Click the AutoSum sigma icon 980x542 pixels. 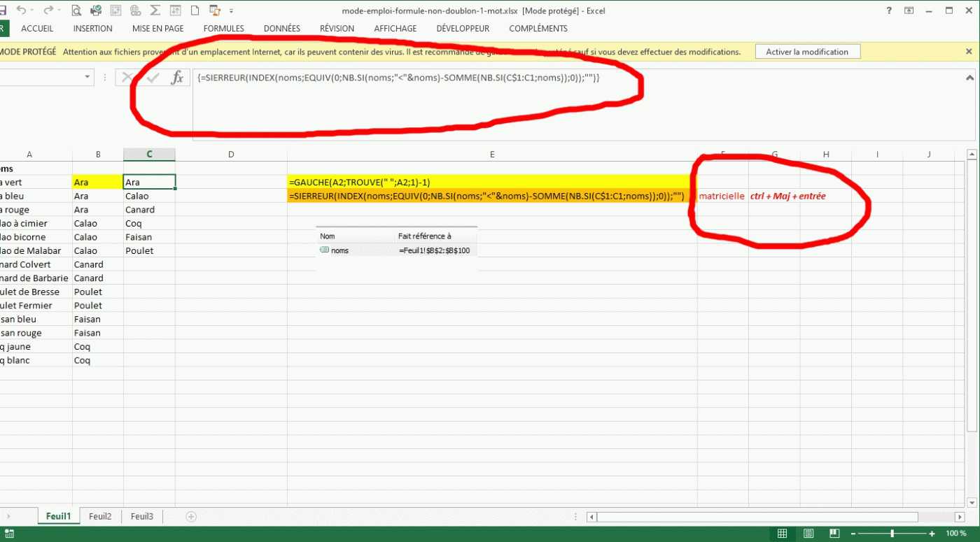click(155, 10)
